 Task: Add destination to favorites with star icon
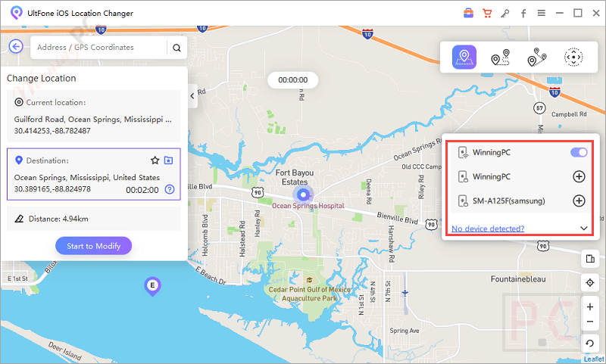155,160
